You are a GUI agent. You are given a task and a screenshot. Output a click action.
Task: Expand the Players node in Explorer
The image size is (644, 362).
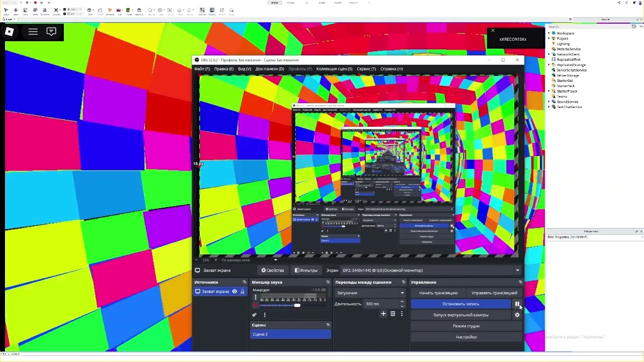549,39
